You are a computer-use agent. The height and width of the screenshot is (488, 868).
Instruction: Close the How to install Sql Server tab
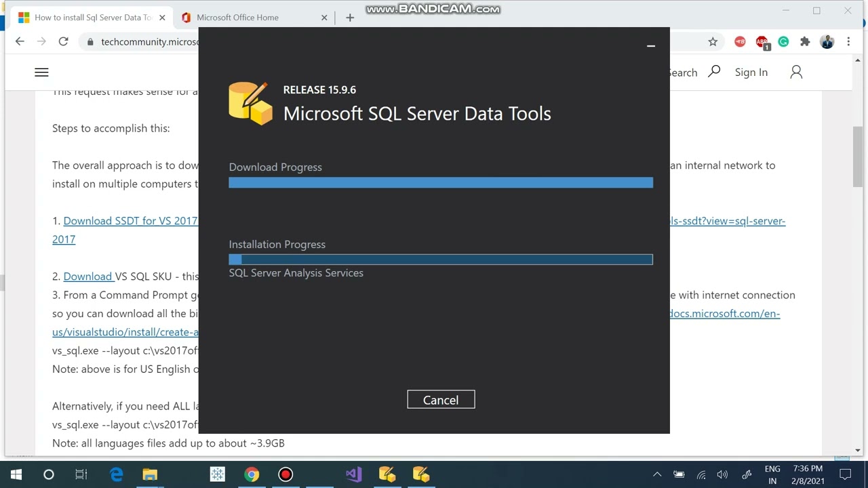(x=162, y=18)
